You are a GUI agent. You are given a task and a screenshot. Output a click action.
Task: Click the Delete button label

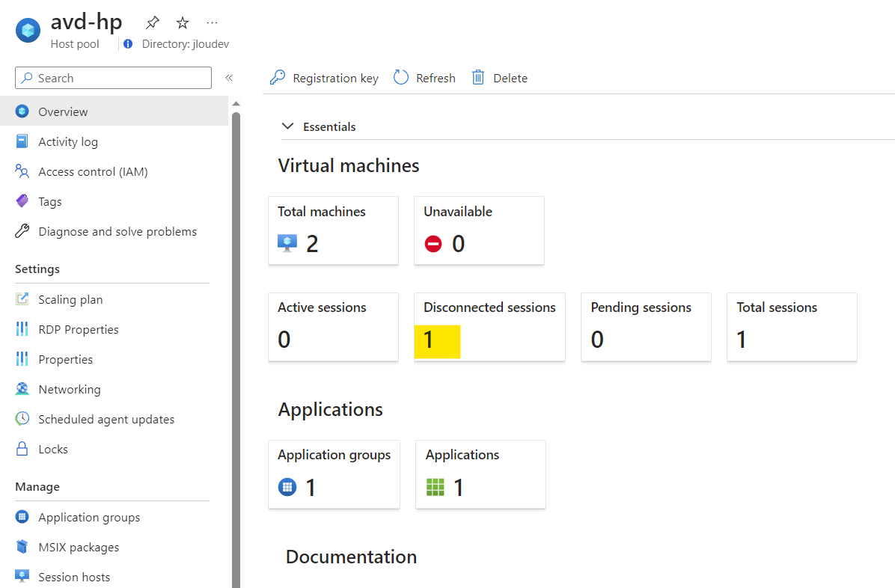coord(510,79)
